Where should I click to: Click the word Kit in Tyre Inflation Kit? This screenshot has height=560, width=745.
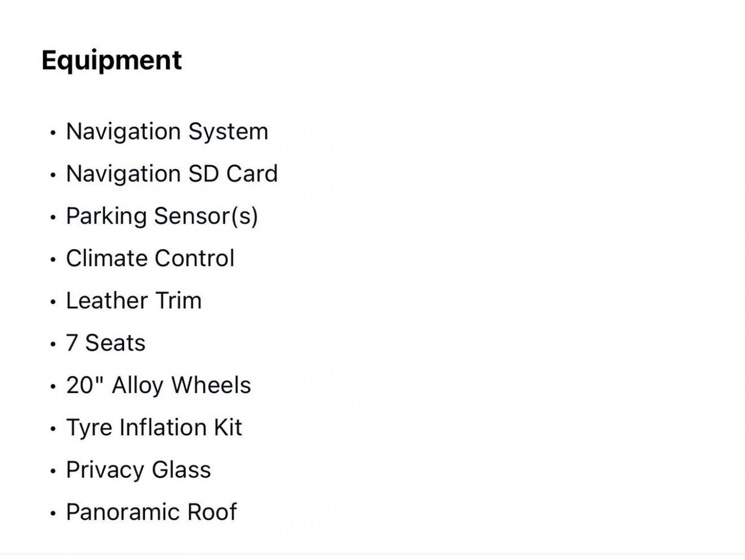[x=228, y=427]
